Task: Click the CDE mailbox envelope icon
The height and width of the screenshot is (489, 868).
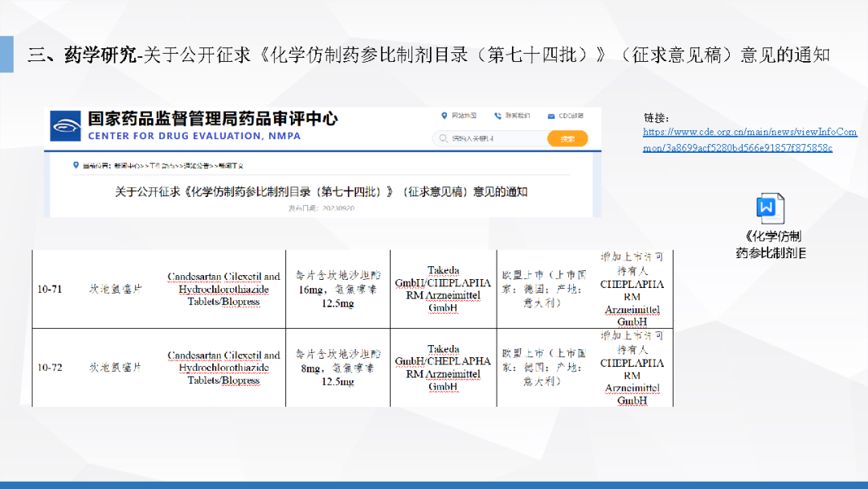Action: (x=551, y=116)
